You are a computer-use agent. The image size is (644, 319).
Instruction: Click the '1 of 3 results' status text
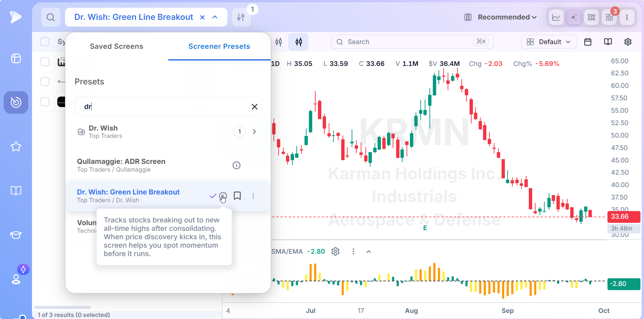(x=74, y=315)
